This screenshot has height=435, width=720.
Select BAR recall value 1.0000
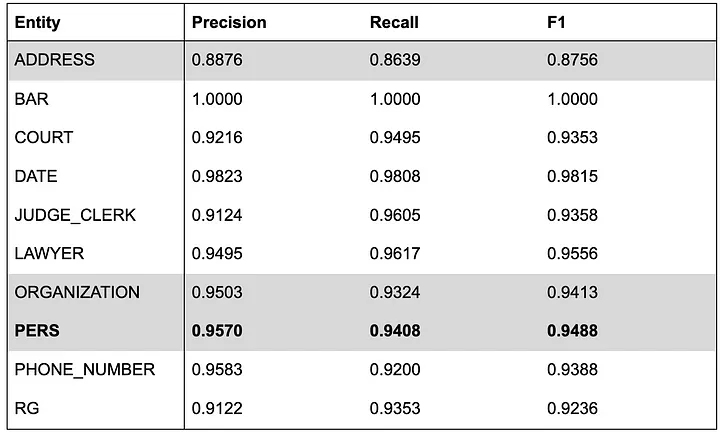[x=395, y=99]
